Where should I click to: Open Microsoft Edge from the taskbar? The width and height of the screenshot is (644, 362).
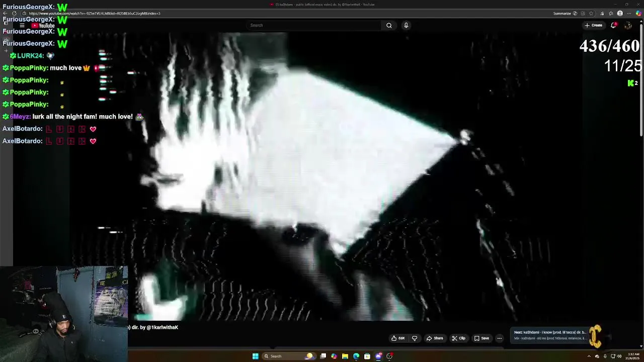356,356
